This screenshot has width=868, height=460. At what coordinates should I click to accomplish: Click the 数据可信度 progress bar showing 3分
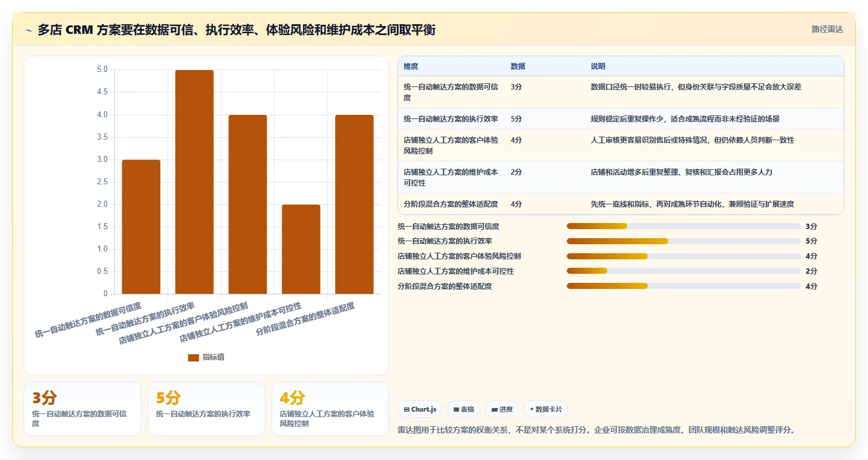click(x=684, y=226)
